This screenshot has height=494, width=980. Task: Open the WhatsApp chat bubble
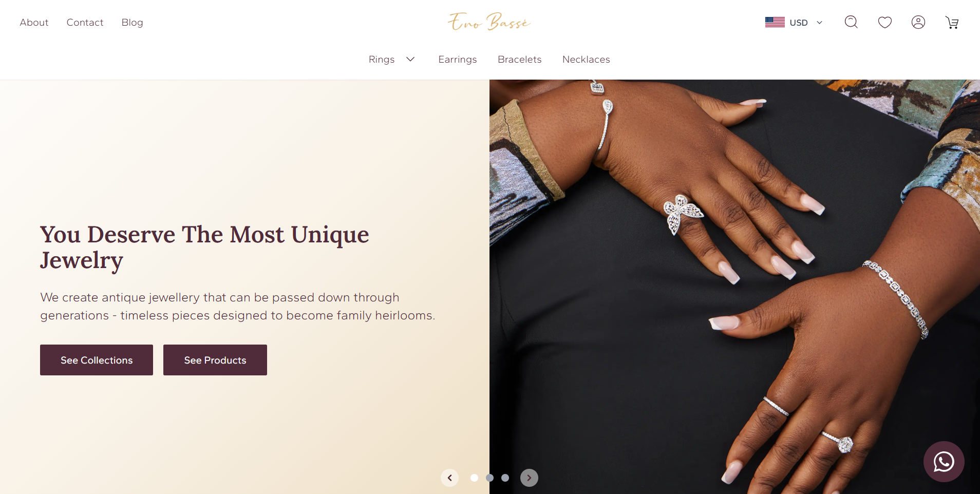[x=944, y=462]
